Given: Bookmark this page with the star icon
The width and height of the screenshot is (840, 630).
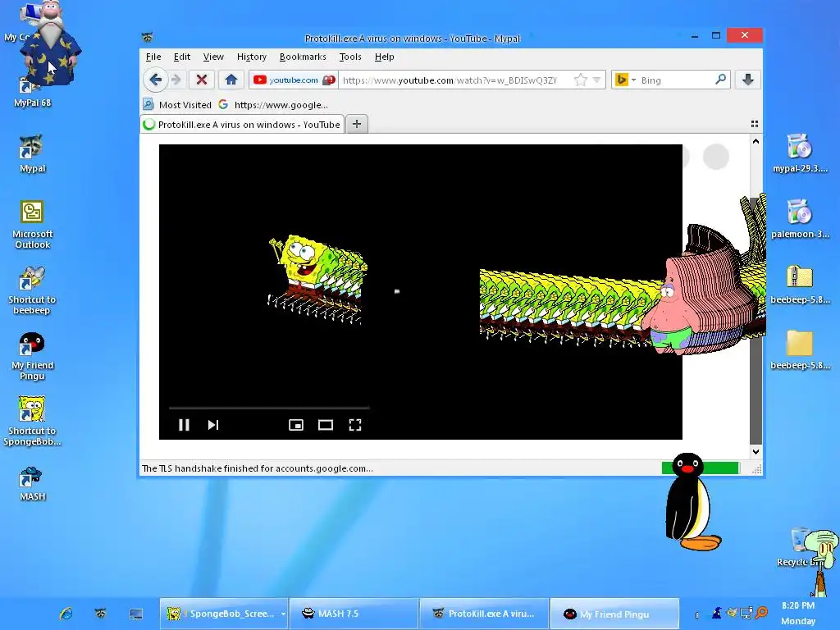Looking at the screenshot, I should (x=580, y=80).
